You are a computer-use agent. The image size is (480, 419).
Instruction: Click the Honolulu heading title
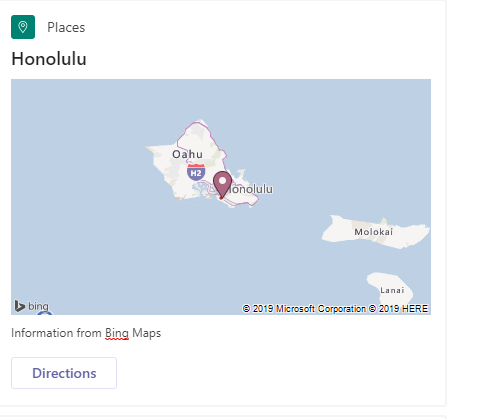[49, 59]
